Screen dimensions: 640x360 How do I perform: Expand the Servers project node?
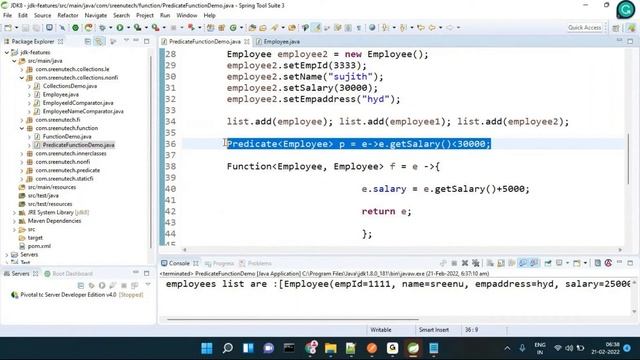[7, 254]
